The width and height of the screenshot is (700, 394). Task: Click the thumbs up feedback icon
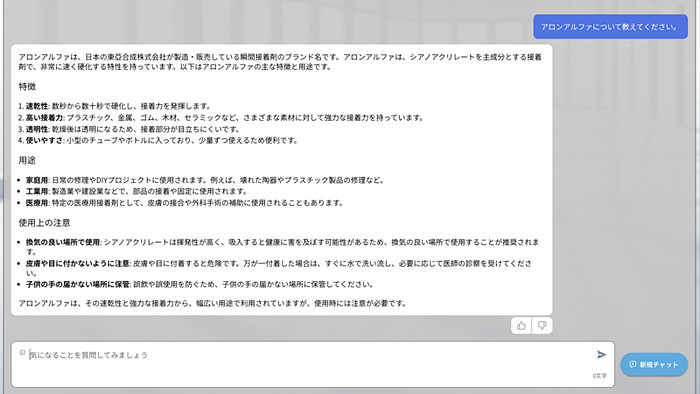point(521,326)
